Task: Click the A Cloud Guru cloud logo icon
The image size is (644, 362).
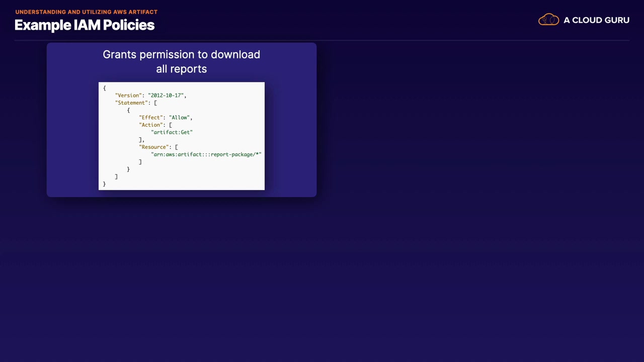Action: 548,20
